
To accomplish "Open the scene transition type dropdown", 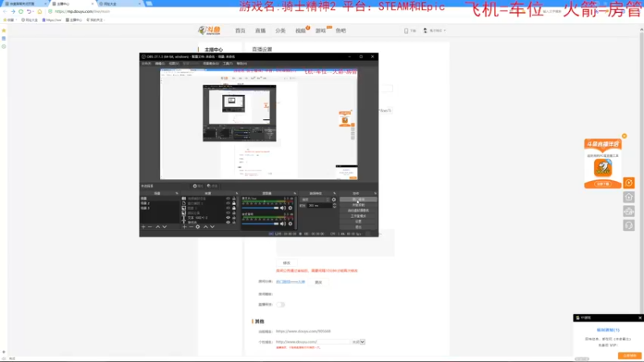I will pos(315,200).
